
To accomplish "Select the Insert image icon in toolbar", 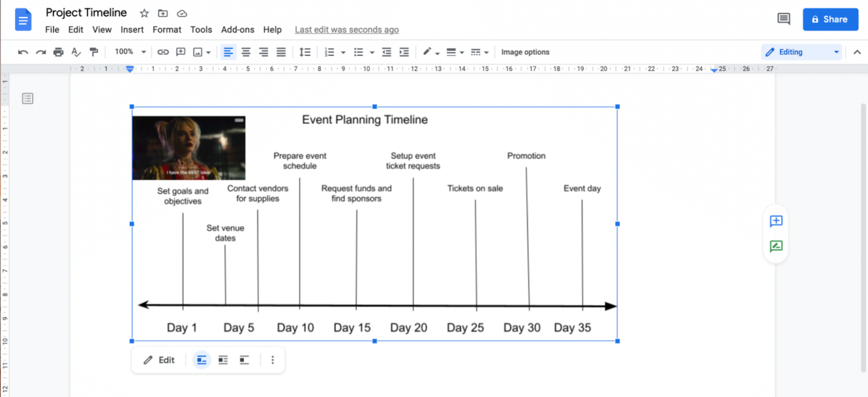I will tap(199, 51).
